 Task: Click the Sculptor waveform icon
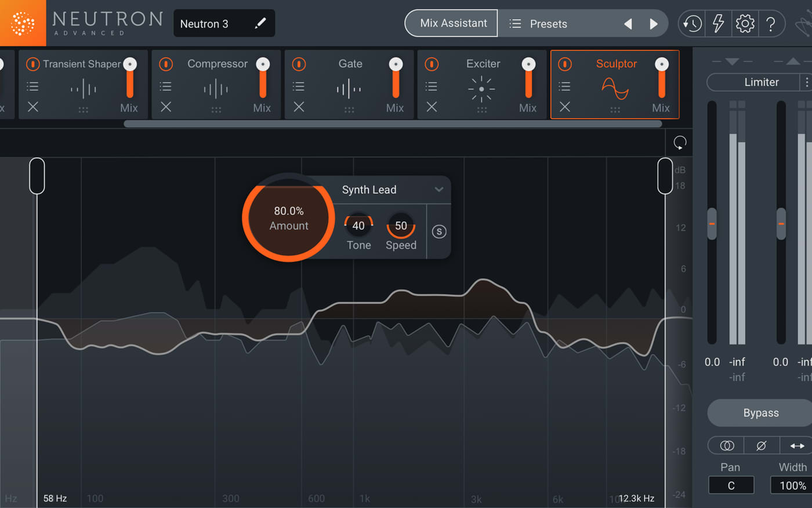[x=615, y=89]
